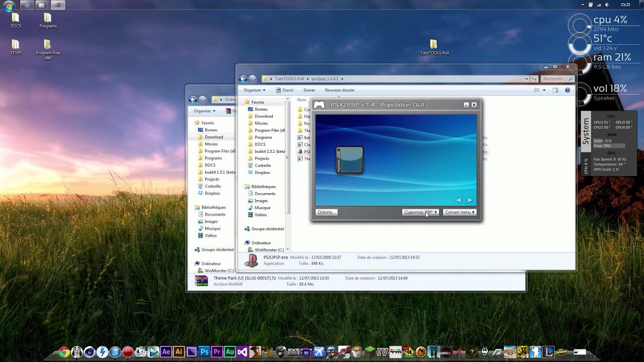
Task: Click the Options... button in PSX2PSP
Action: [x=326, y=212]
